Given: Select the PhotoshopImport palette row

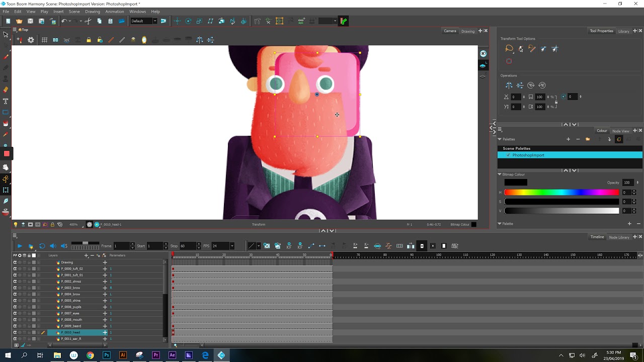Looking at the screenshot, I should point(570,155).
